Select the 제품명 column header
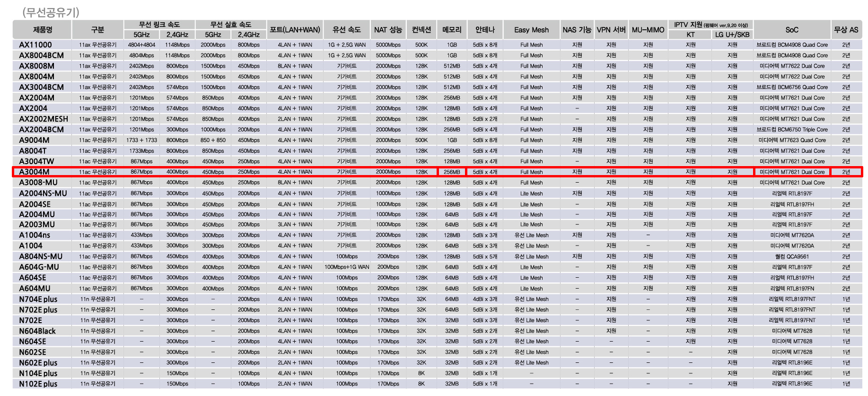The image size is (868, 396). point(42,29)
